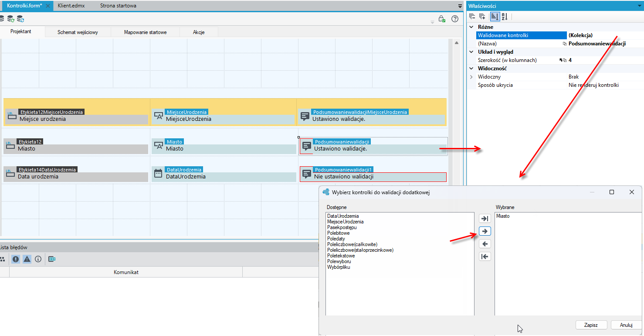644x336 pixels.
Task: Open the Klient.edmx document tab
Action: point(71,6)
